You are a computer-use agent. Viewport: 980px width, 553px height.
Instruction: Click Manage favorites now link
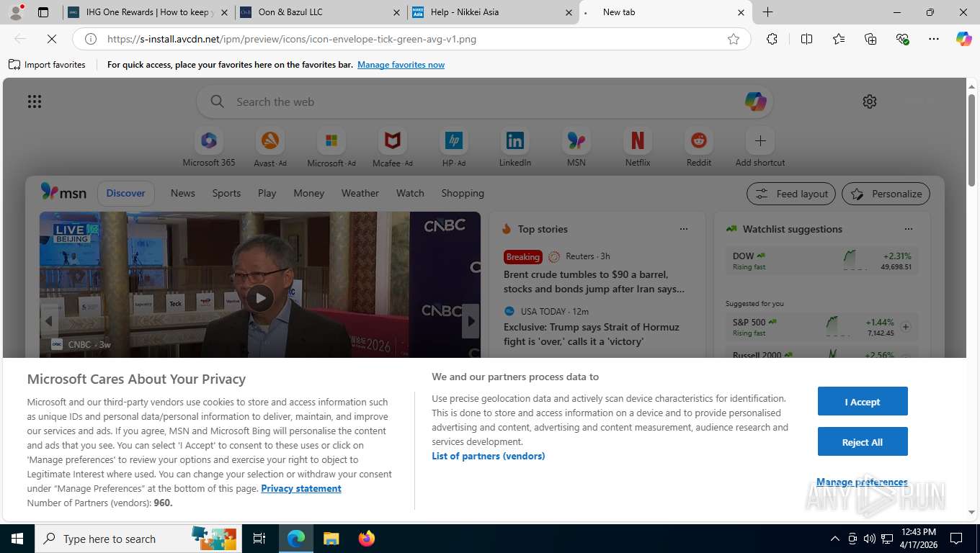401,65
